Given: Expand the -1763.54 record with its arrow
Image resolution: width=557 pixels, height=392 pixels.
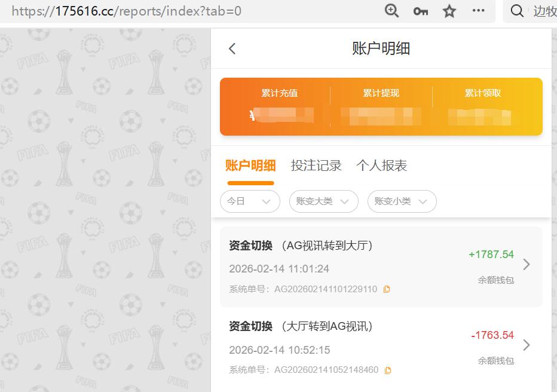Looking at the screenshot, I should coord(527,345).
